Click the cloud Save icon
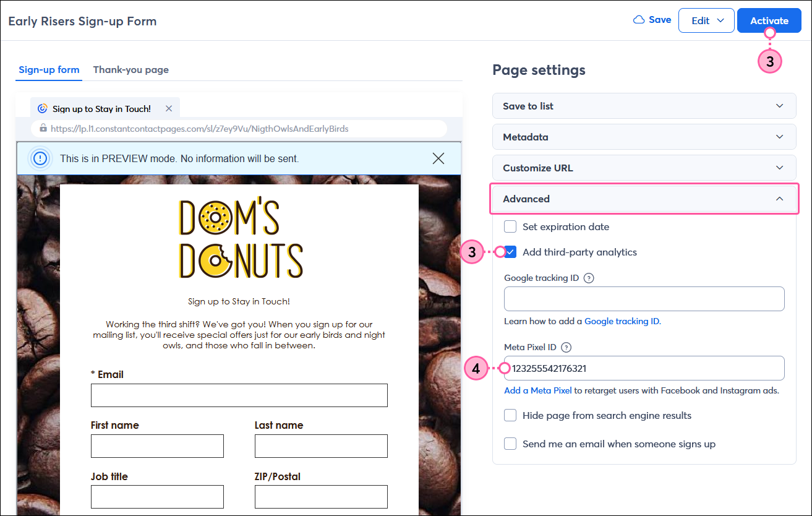 pyautogui.click(x=639, y=20)
